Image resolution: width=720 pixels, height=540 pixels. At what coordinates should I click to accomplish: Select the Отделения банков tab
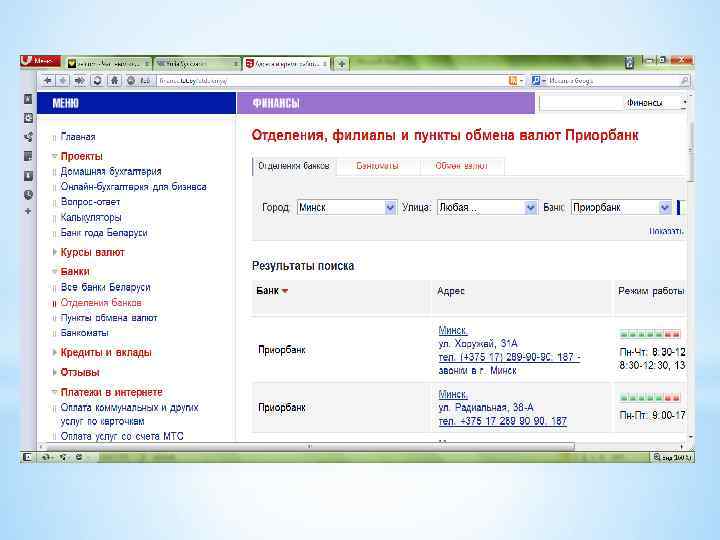point(294,166)
